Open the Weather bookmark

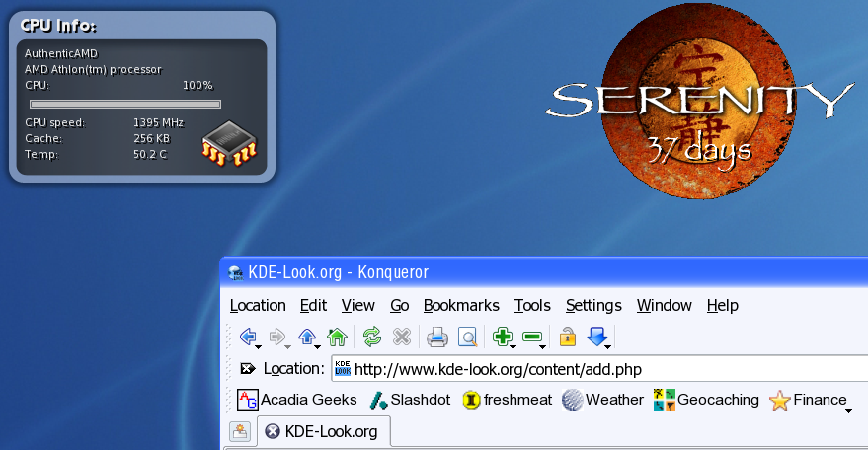coord(602,400)
